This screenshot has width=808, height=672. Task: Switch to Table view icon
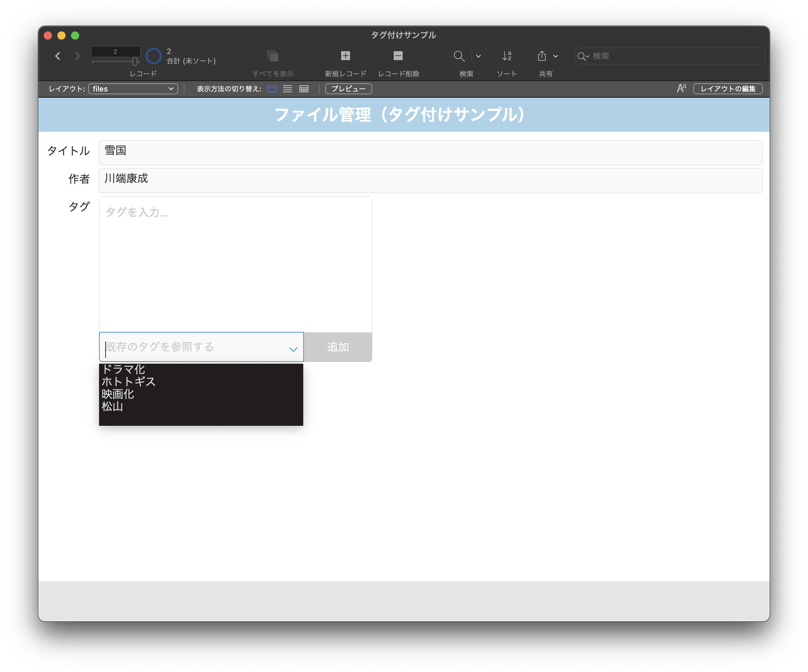pyautogui.click(x=304, y=89)
